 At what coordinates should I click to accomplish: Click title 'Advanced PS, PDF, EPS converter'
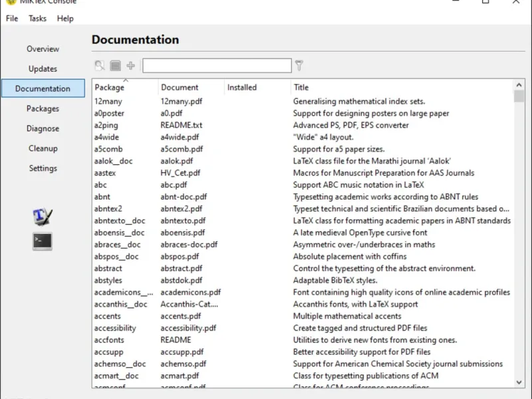coord(351,125)
